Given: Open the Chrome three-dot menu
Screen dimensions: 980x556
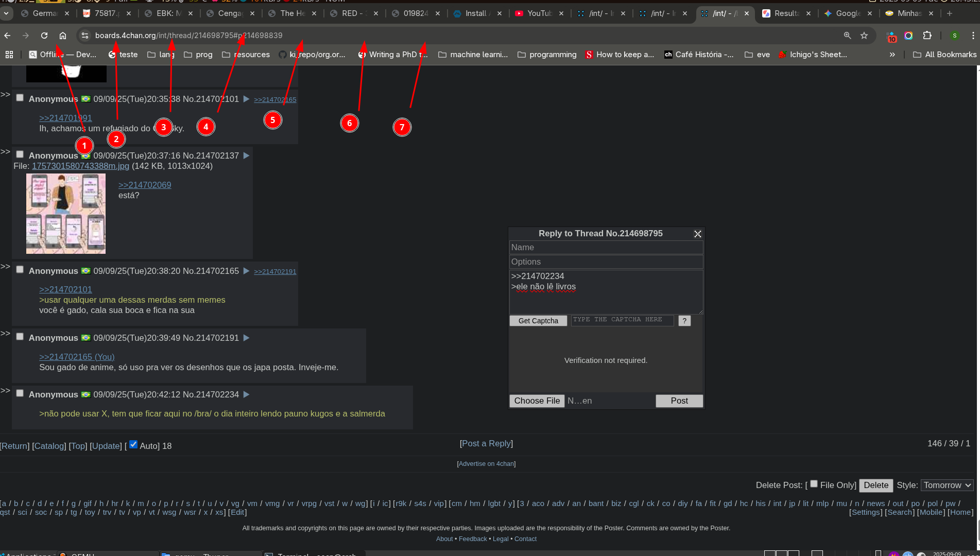Looking at the screenshot, I should (973, 36).
